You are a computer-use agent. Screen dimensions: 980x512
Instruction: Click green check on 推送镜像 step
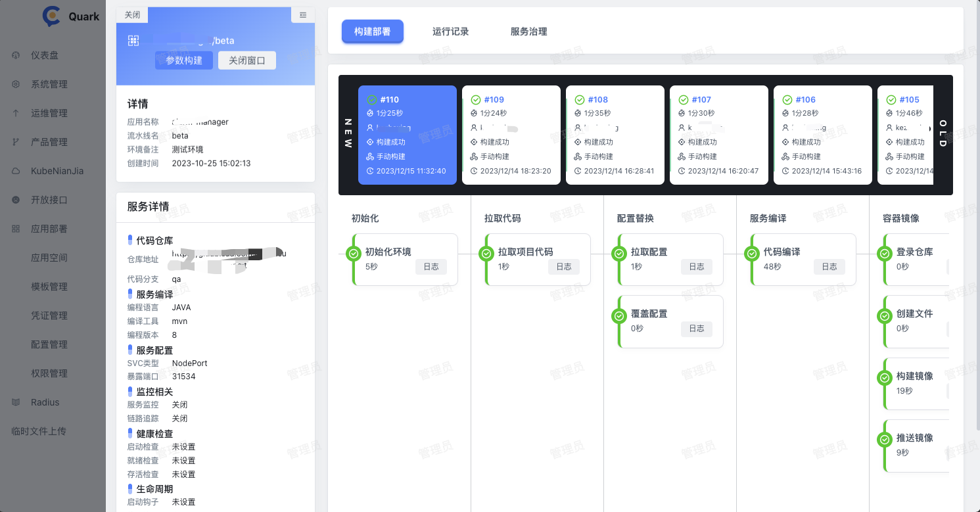[x=885, y=440]
